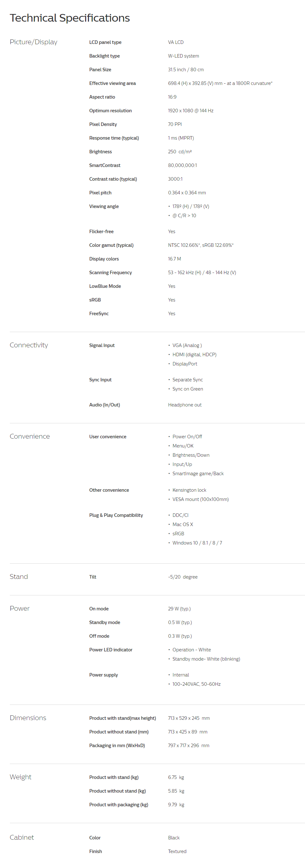Click the VESA mount (100x100mm) item
Viewport: 305px width, 868px height.
point(201,499)
